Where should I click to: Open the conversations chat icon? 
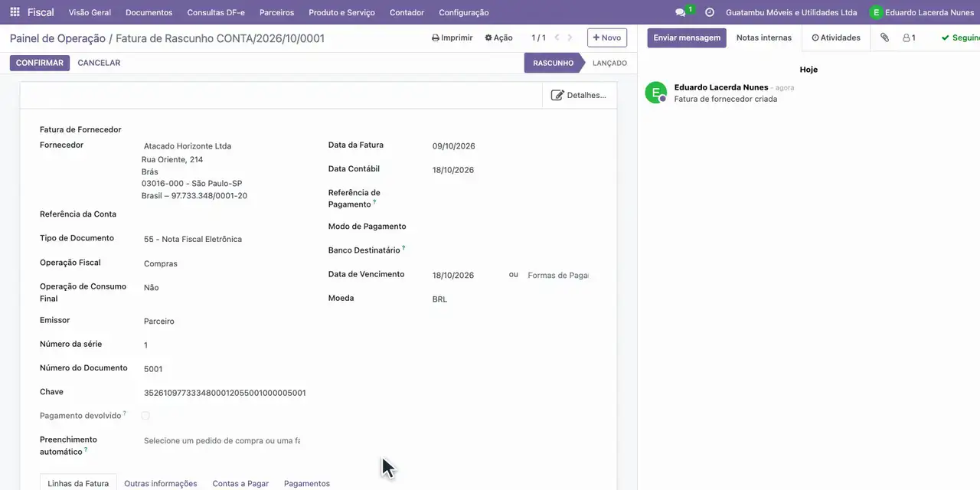pos(681,12)
